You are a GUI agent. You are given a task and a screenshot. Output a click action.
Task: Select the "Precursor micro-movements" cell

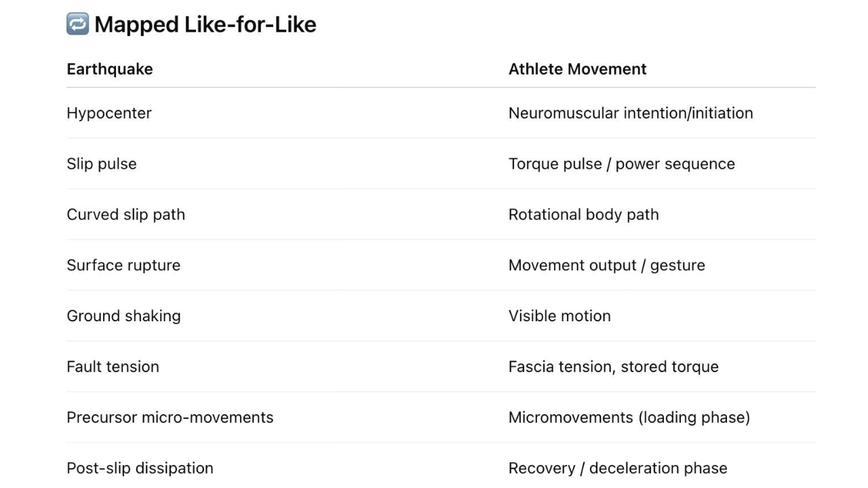pyautogui.click(x=170, y=418)
